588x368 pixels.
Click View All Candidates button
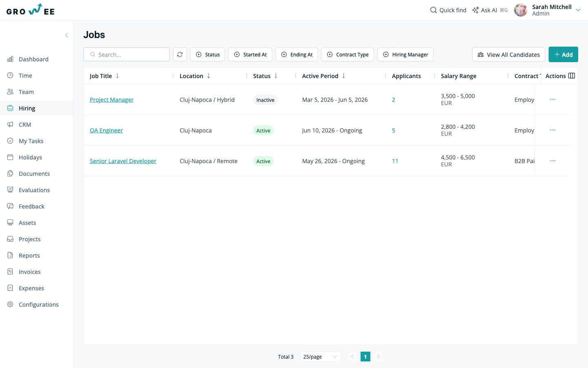509,54
